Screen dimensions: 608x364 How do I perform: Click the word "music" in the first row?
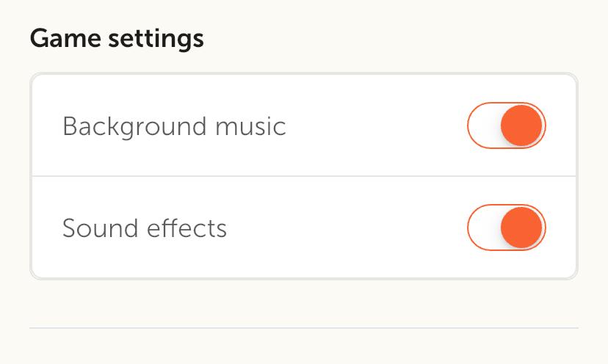click(x=250, y=126)
